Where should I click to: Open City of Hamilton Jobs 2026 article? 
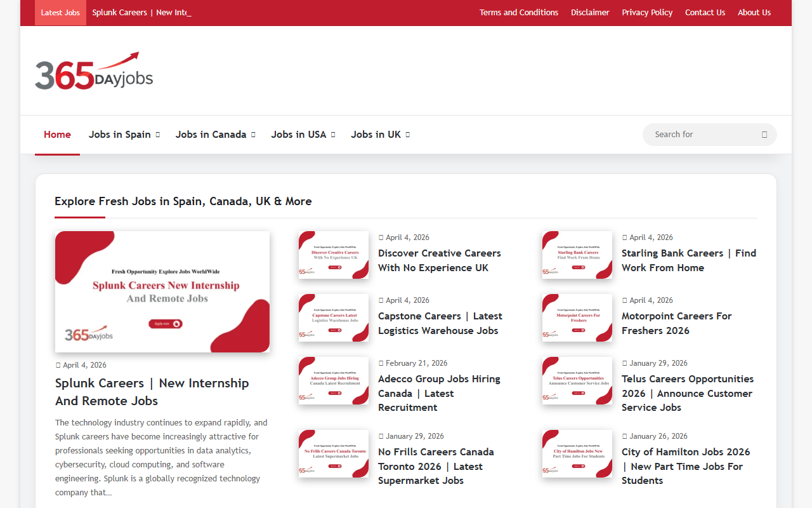pos(686,466)
